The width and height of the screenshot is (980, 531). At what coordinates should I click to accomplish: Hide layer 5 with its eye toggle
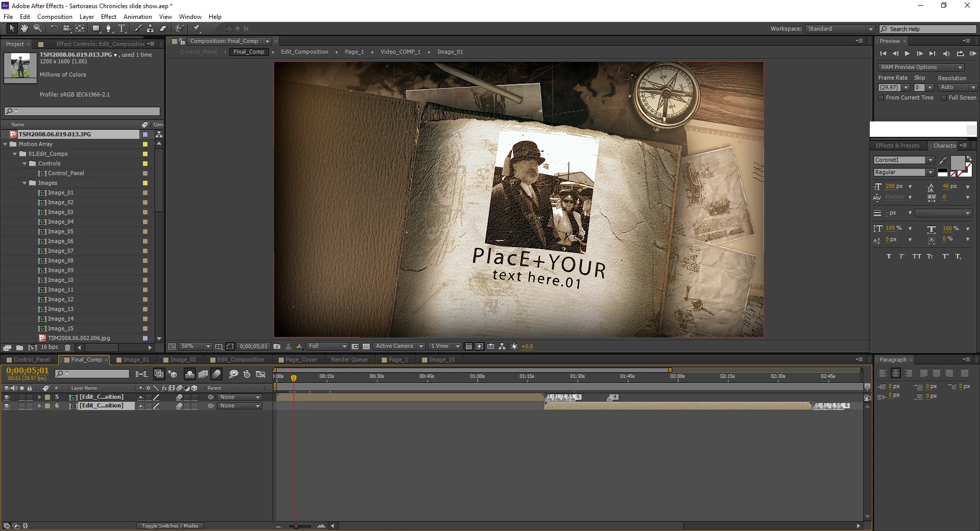pos(7,397)
